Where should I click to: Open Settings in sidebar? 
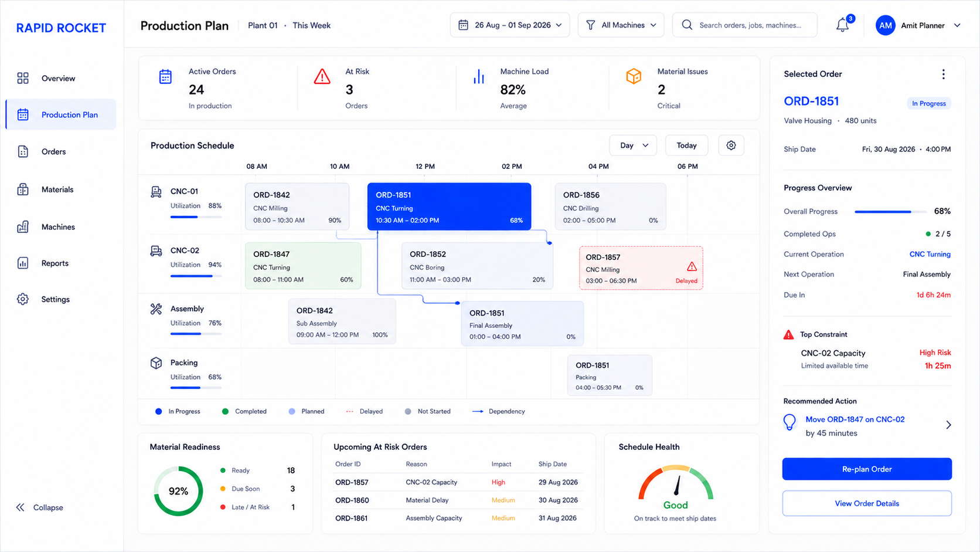point(56,299)
